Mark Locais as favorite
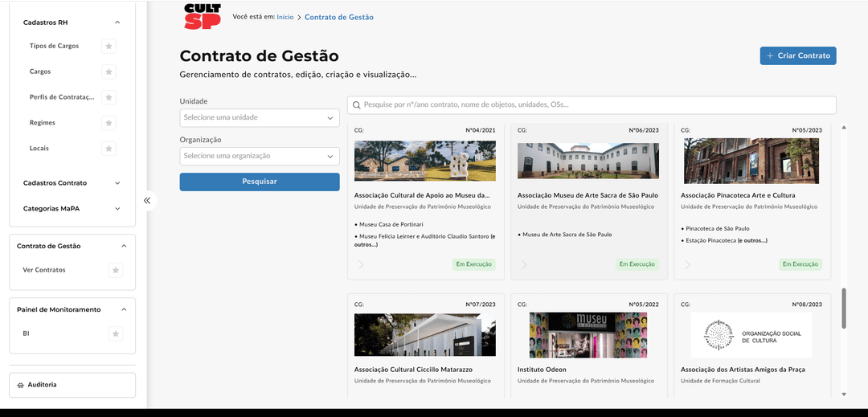Viewport: 868px width, 417px height. (109, 149)
